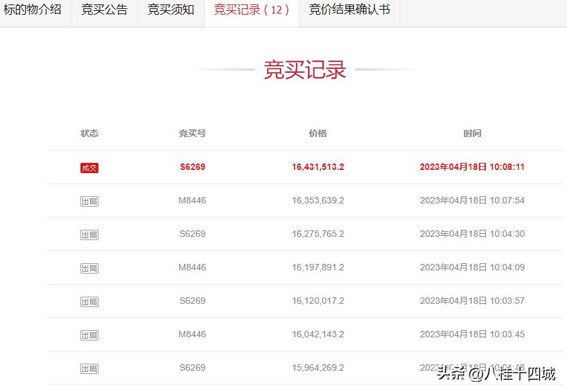Click the winning price 16,431,513.2
Viewport: 567px width, 392px height.
coord(317,166)
